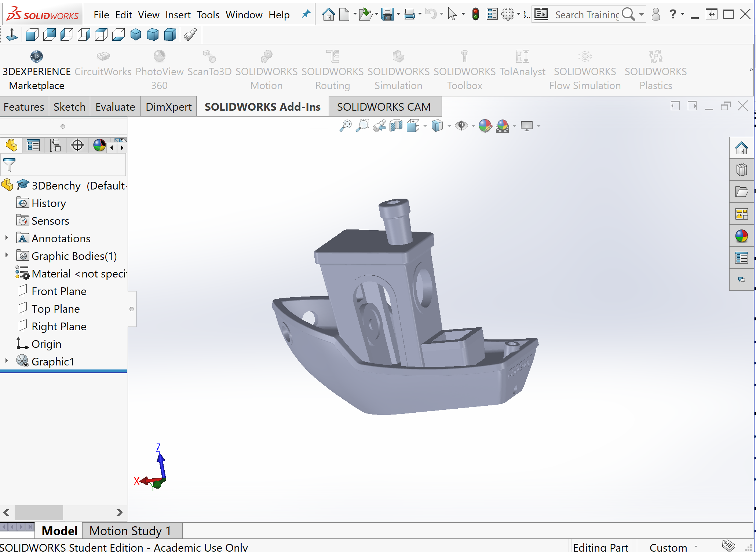Switch to Front view in the Standard Views toolbar

click(32, 35)
